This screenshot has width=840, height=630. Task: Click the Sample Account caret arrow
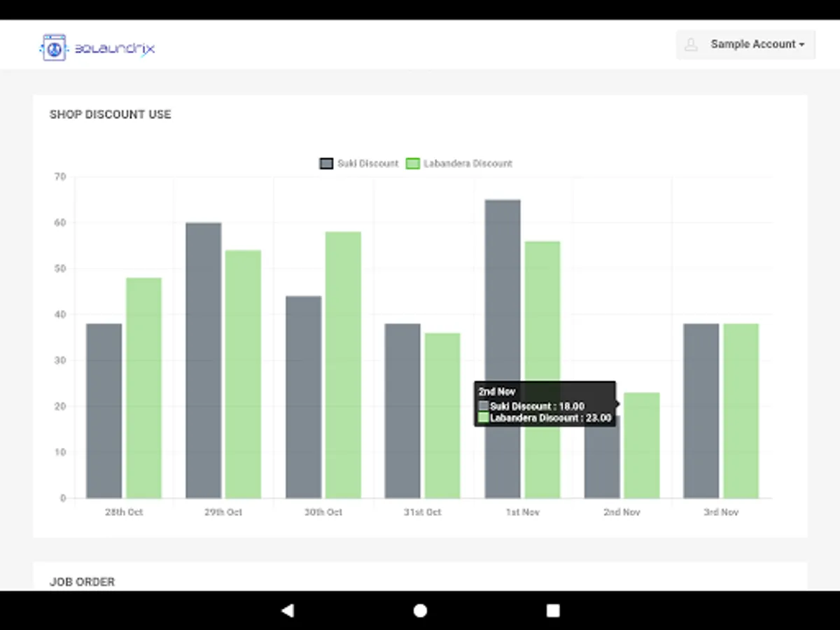tap(801, 45)
